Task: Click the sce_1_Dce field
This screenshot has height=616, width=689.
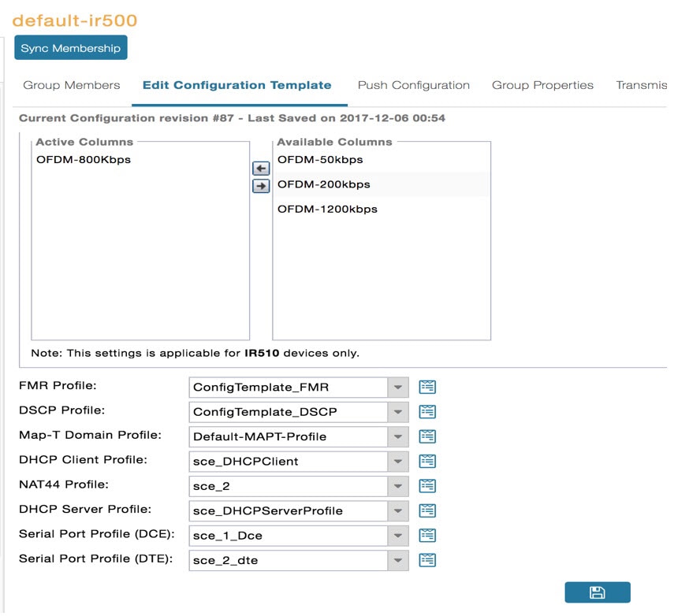Action: pos(289,536)
